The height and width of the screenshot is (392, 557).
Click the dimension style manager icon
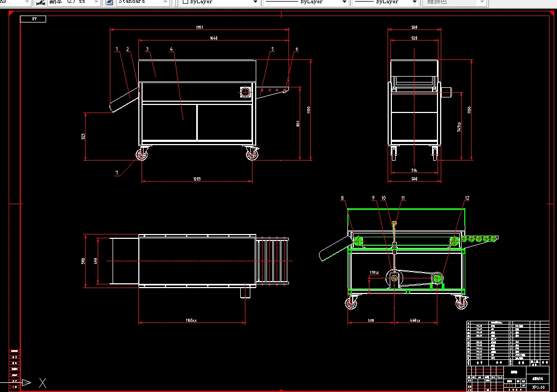pos(41,3)
